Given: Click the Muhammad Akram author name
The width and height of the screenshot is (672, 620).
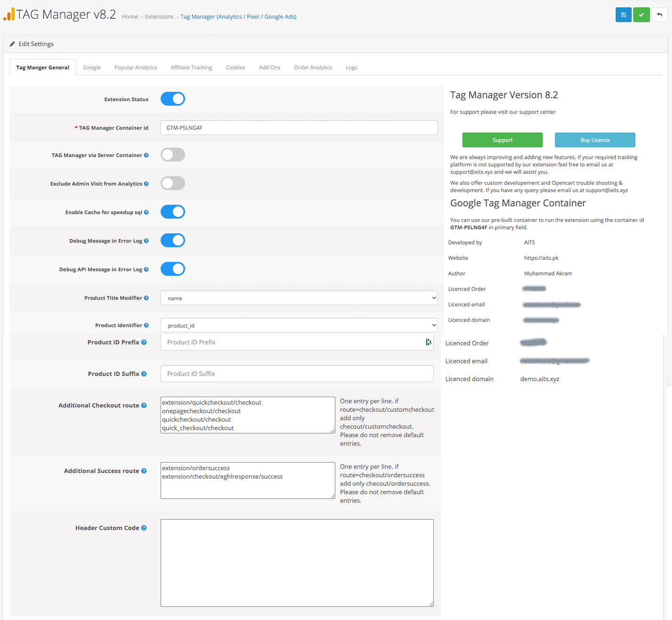Looking at the screenshot, I should point(548,274).
